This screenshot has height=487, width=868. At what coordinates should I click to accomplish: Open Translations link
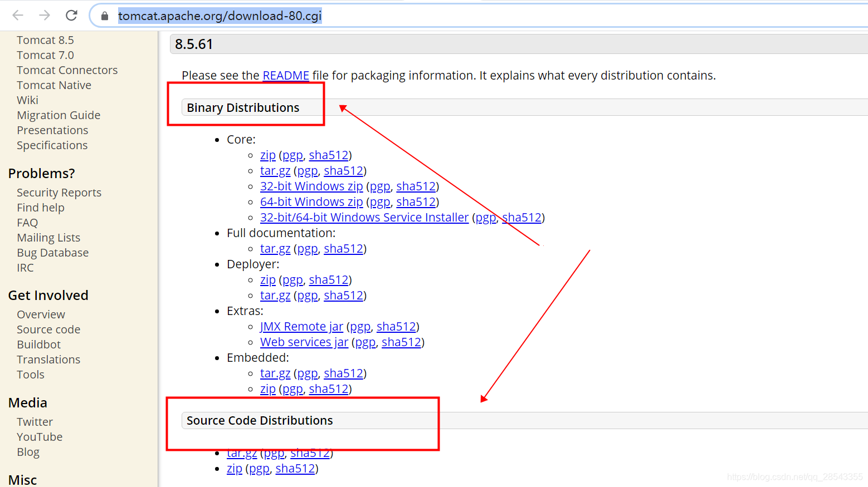(x=48, y=360)
